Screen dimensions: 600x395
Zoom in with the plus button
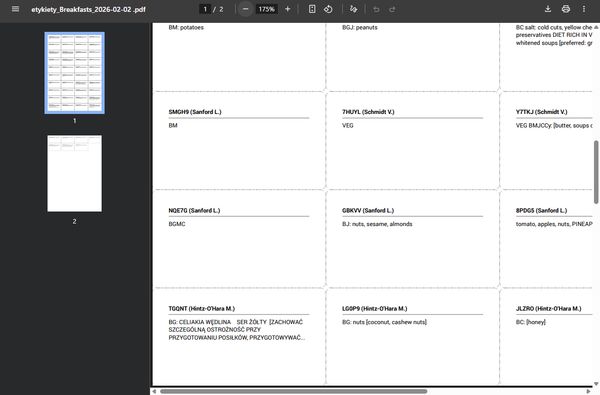[x=288, y=9]
